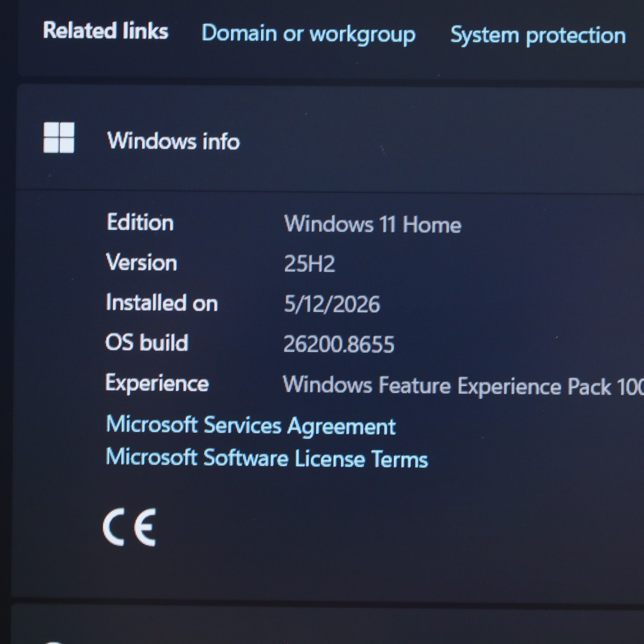Open Microsoft Software License Terms link
This screenshot has height=644, width=644.
(267, 458)
